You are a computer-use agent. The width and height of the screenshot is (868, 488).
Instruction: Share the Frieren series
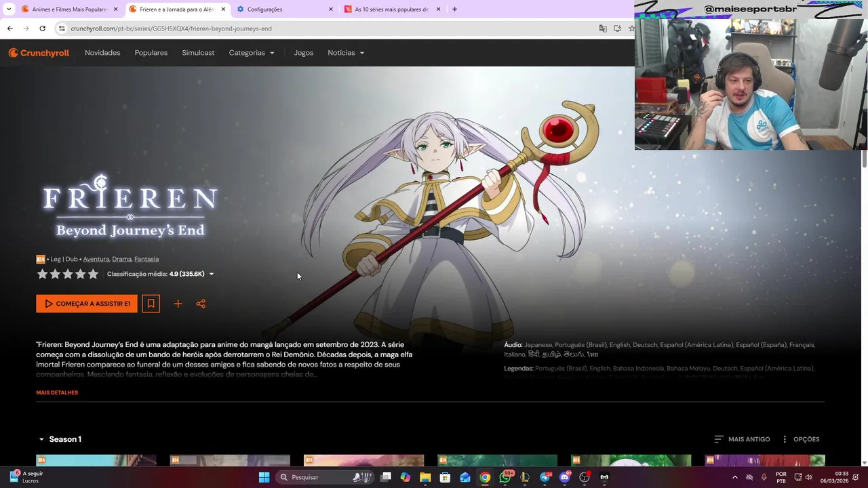click(201, 304)
